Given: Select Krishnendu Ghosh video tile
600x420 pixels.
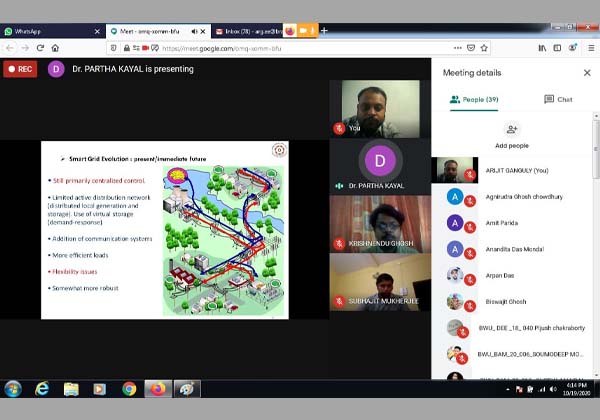Looking at the screenshot, I should tap(379, 222).
